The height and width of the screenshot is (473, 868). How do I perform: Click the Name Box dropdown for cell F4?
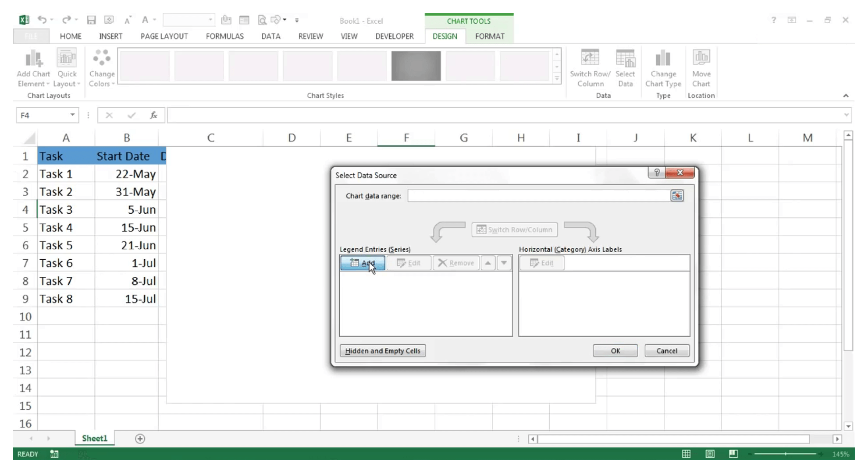click(73, 115)
